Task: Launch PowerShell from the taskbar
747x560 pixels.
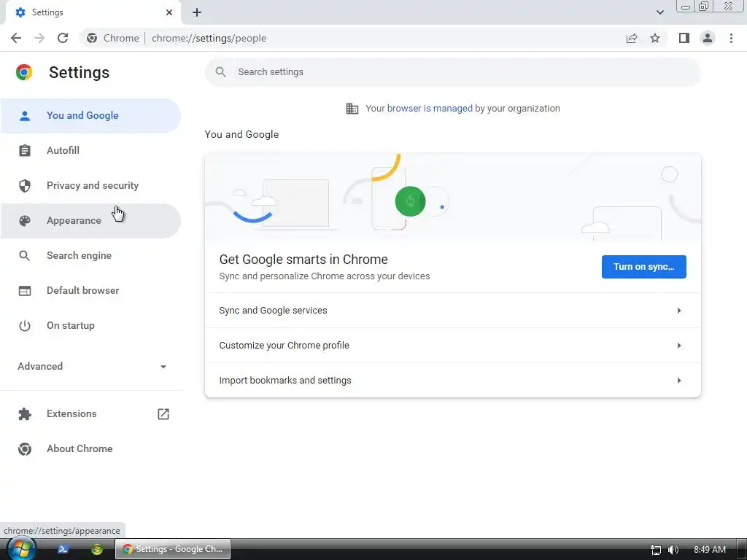Action: pyautogui.click(x=63, y=549)
